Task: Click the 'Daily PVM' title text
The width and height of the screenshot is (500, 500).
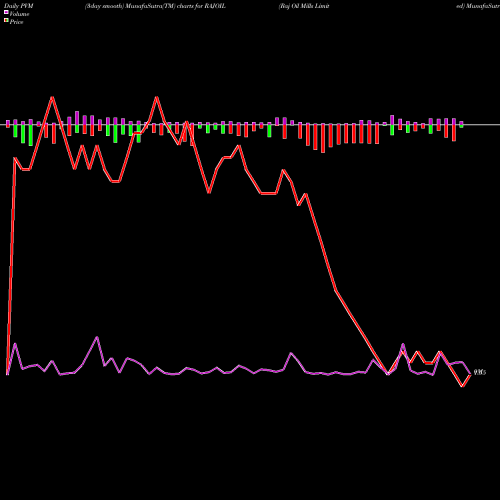Action: [x=19, y=6]
